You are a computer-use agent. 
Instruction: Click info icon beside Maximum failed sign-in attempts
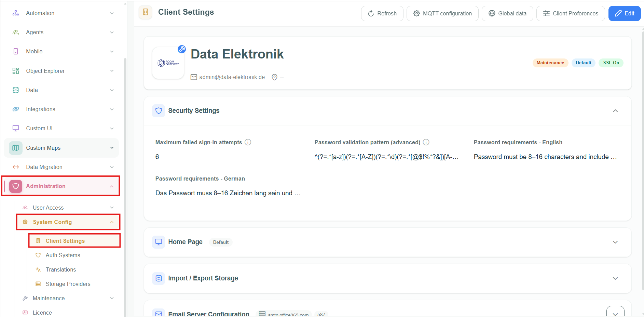(248, 142)
